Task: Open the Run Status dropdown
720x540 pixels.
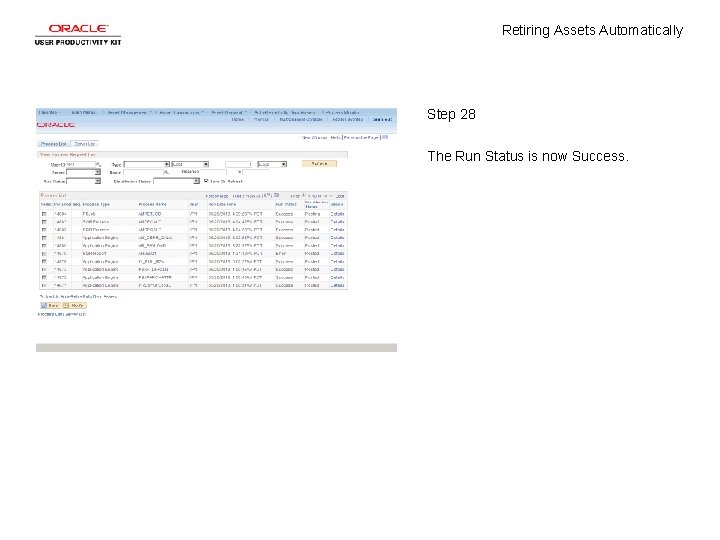Action: [83, 181]
